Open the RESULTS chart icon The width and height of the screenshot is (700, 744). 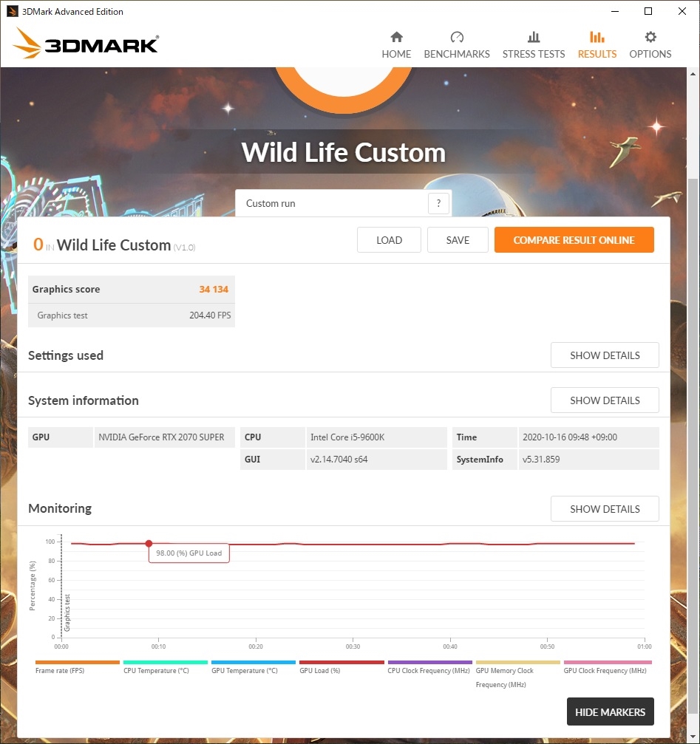(x=597, y=37)
